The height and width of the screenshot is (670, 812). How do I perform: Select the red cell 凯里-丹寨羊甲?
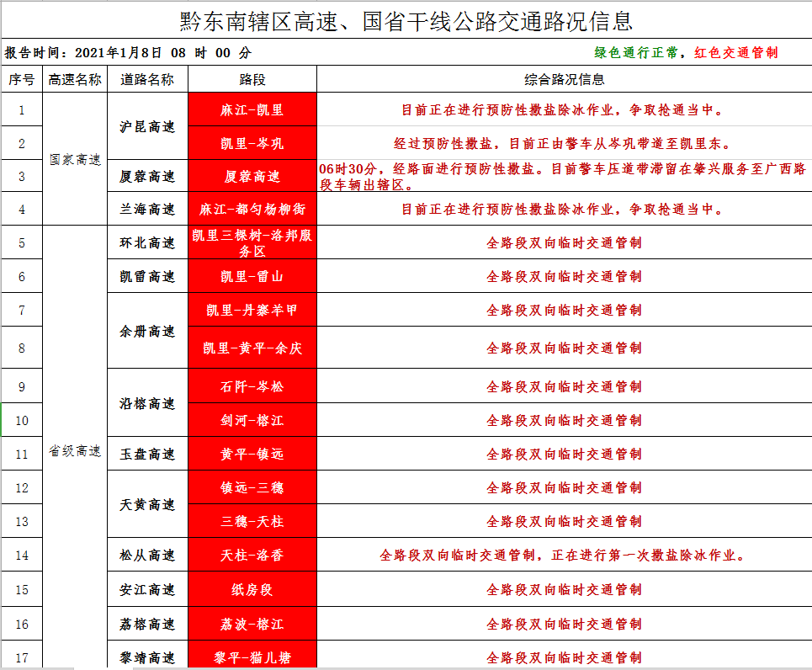pyautogui.click(x=252, y=310)
